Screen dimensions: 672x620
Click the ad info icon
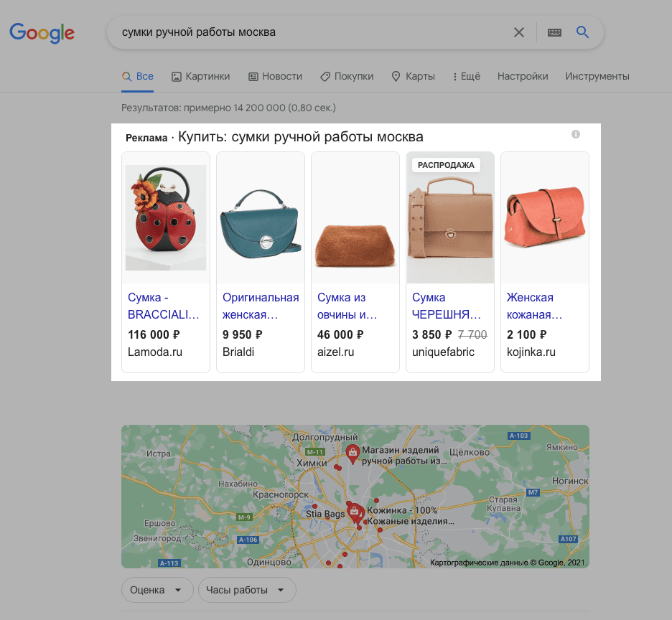[576, 134]
